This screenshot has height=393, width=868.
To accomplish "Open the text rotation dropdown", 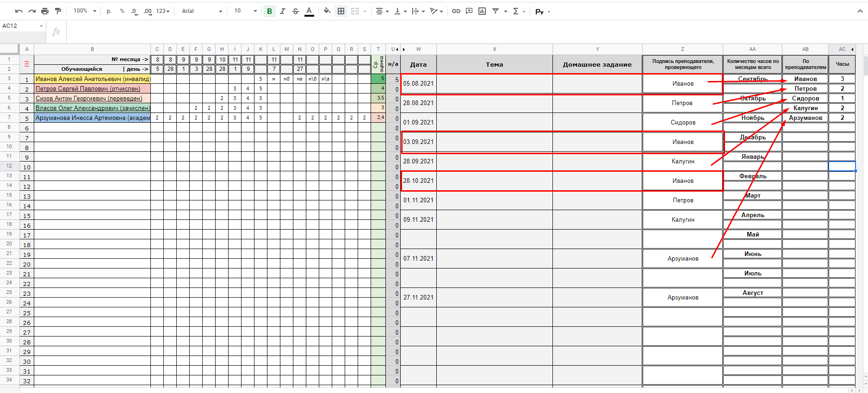I will pos(436,11).
